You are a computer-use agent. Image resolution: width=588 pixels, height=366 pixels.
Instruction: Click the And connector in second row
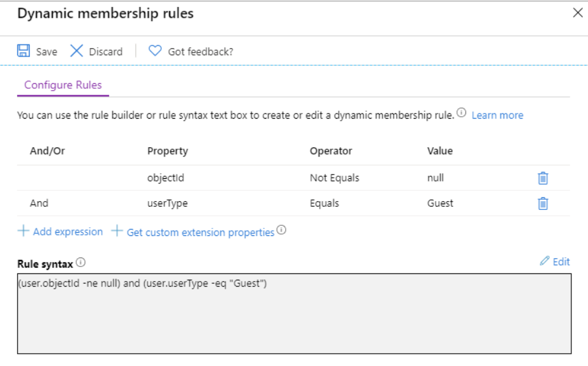click(x=39, y=204)
